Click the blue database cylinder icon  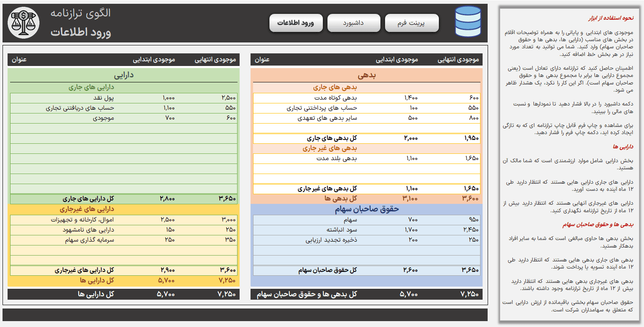click(x=468, y=21)
